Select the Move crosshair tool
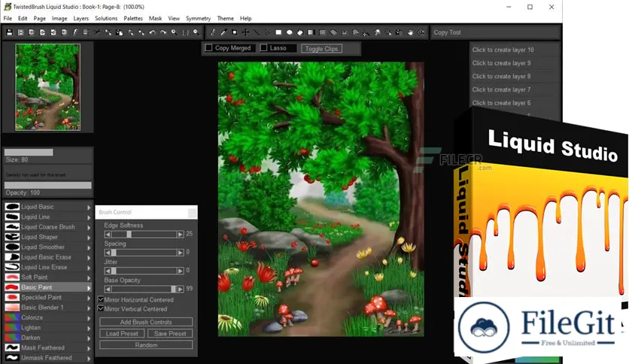The image size is (629, 364). click(x=245, y=32)
